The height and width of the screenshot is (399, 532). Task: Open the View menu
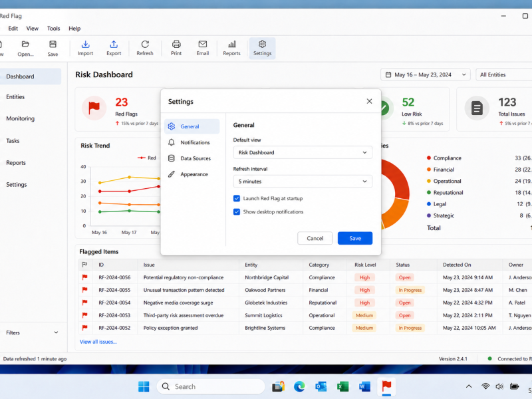(x=32, y=29)
